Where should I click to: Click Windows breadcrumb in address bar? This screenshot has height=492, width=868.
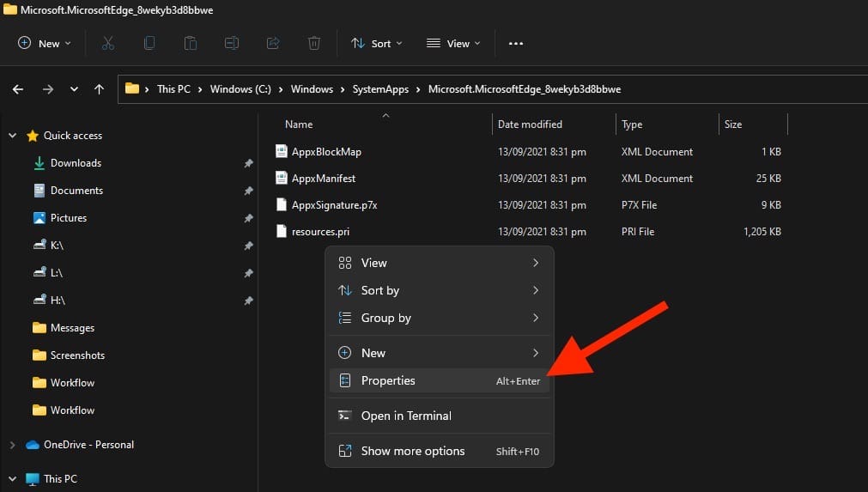click(312, 89)
